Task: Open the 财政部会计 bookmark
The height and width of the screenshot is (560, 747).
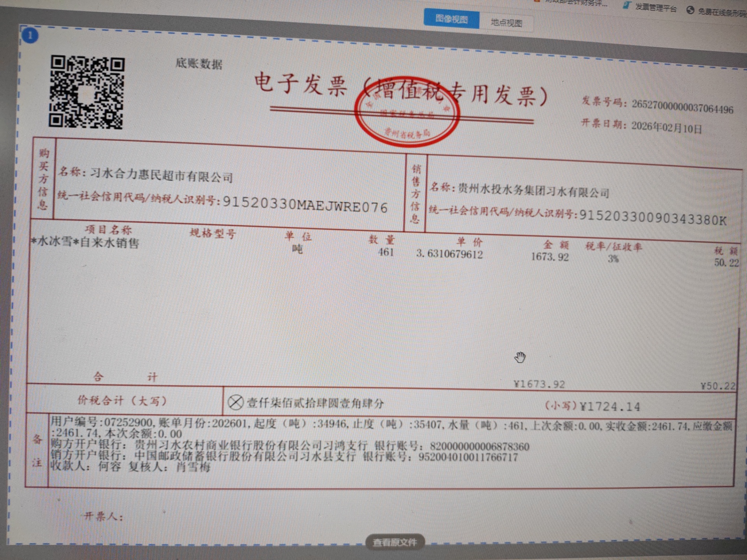Action: [x=572, y=2]
